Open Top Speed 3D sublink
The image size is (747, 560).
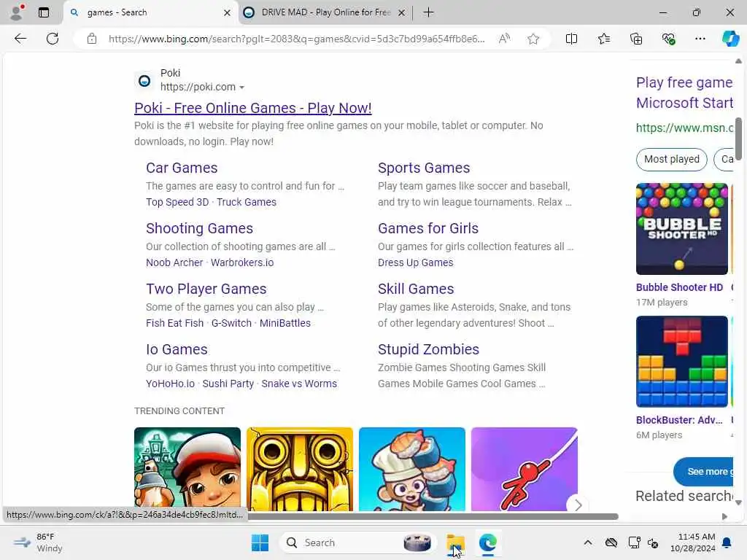(177, 202)
